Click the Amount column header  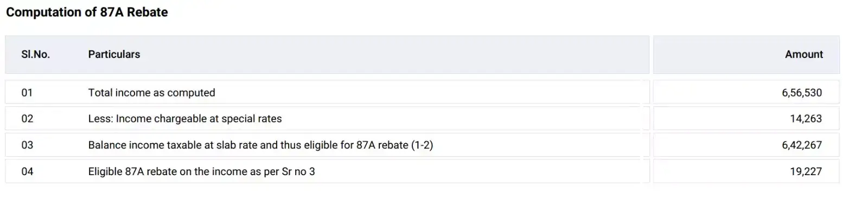(x=804, y=54)
